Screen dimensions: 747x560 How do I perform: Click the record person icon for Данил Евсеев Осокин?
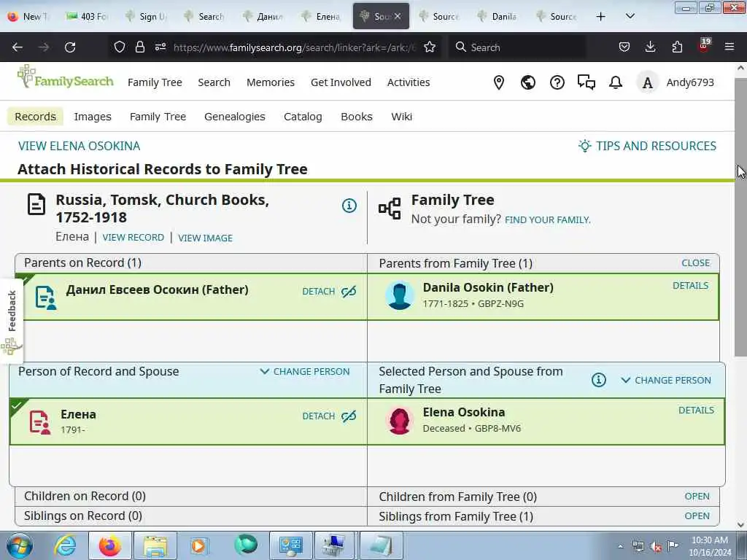(46, 297)
